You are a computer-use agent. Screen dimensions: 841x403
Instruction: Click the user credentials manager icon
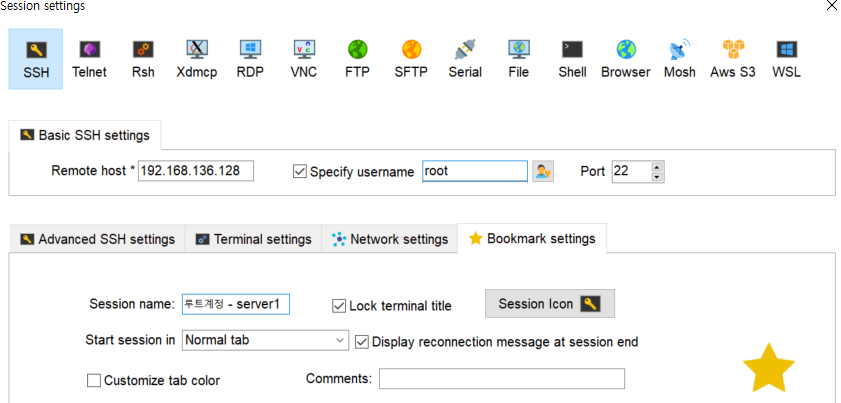tap(543, 172)
